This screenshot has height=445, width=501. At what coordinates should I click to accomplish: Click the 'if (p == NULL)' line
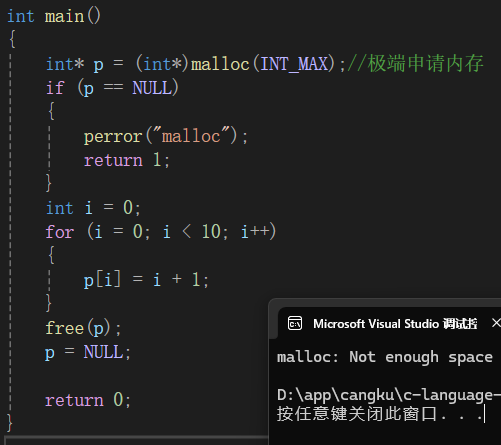coord(112,88)
